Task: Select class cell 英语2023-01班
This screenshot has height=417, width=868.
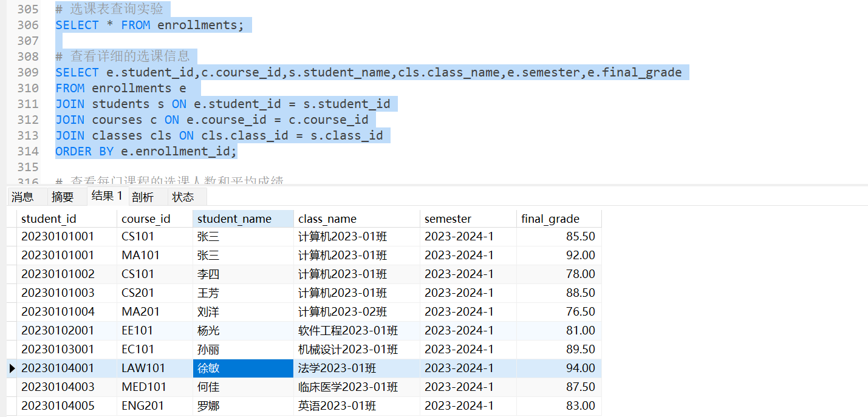Action: [x=357, y=405]
